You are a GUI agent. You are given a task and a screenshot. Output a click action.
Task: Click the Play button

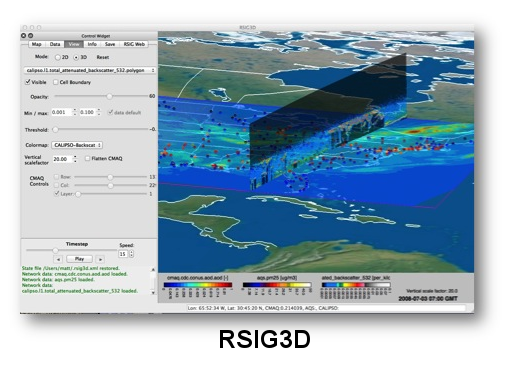[79, 259]
